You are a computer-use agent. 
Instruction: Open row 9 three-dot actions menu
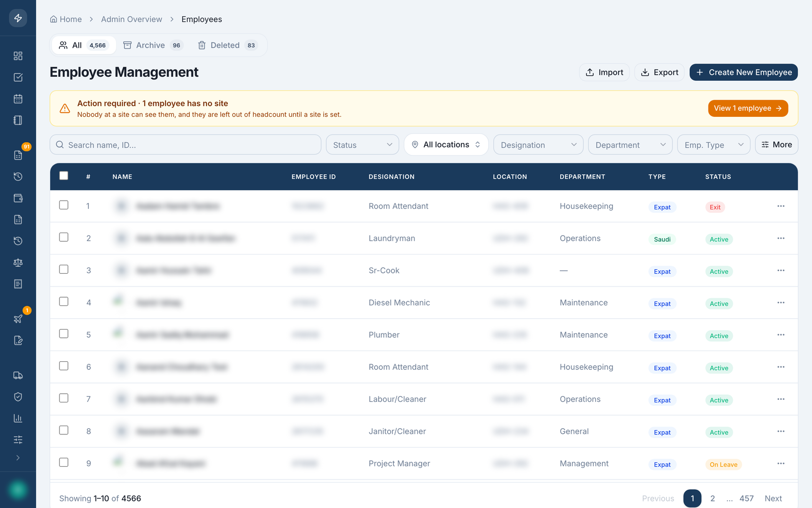click(x=781, y=463)
